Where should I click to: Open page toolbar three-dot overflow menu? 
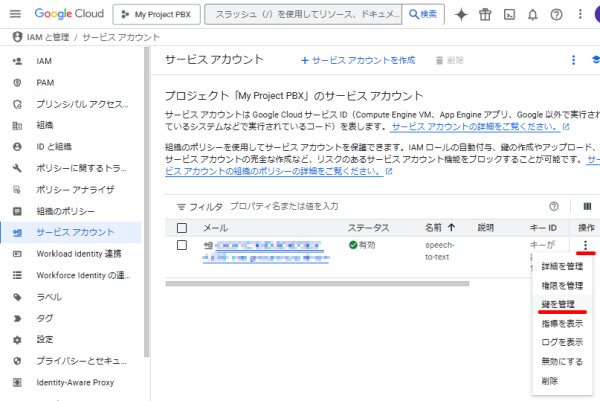573,60
